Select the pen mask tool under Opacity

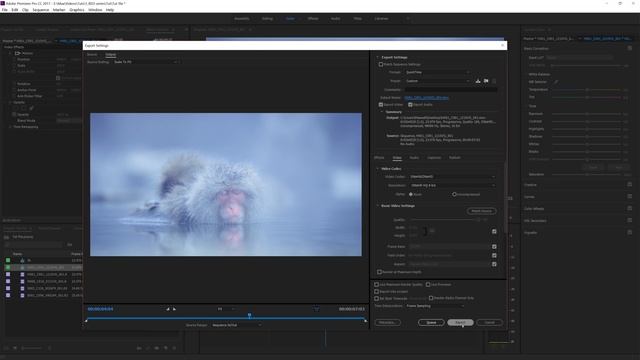click(x=31, y=109)
